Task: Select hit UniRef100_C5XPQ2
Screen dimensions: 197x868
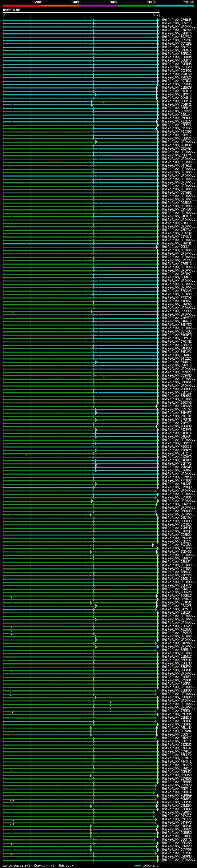Action: (177, 71)
